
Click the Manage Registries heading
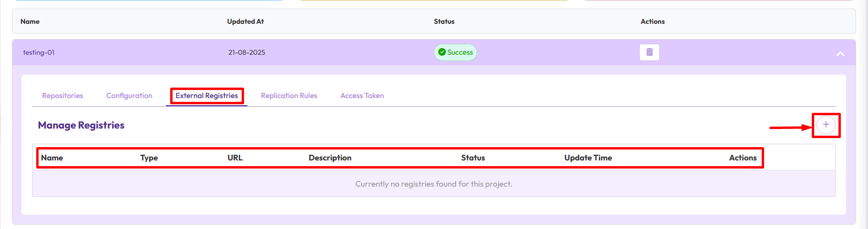click(x=81, y=125)
